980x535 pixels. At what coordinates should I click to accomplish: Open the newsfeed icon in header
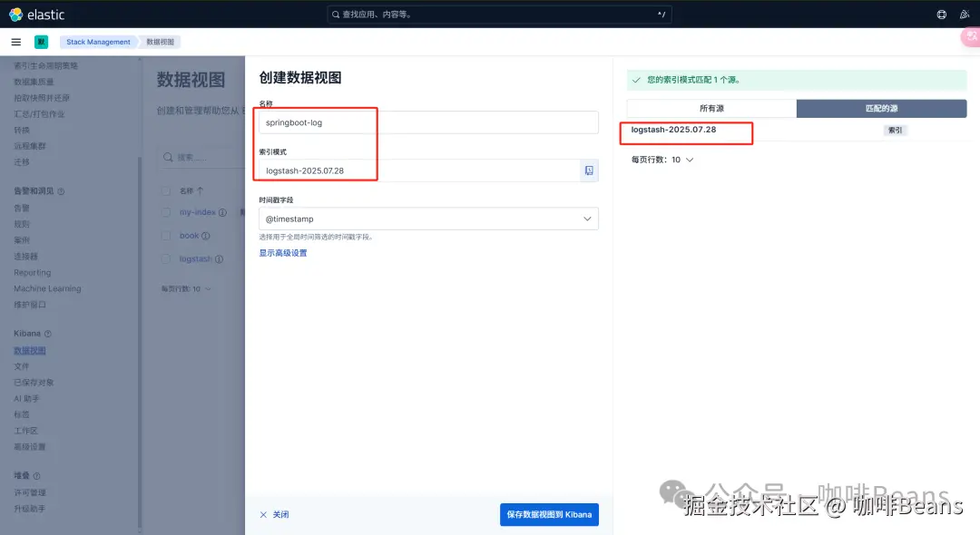965,15
